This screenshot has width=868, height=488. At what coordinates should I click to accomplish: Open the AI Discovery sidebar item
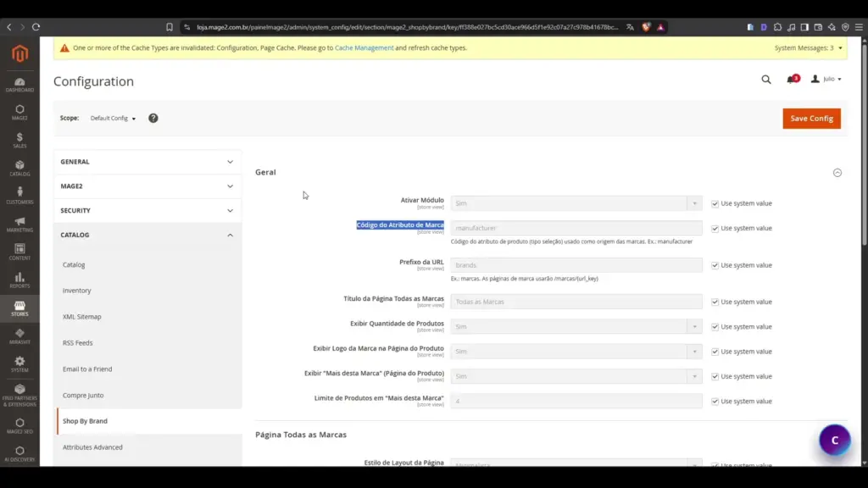tap(20, 454)
